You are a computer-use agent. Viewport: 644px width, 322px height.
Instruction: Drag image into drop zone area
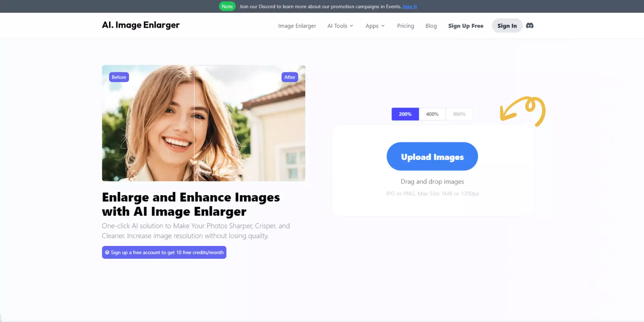pos(433,182)
